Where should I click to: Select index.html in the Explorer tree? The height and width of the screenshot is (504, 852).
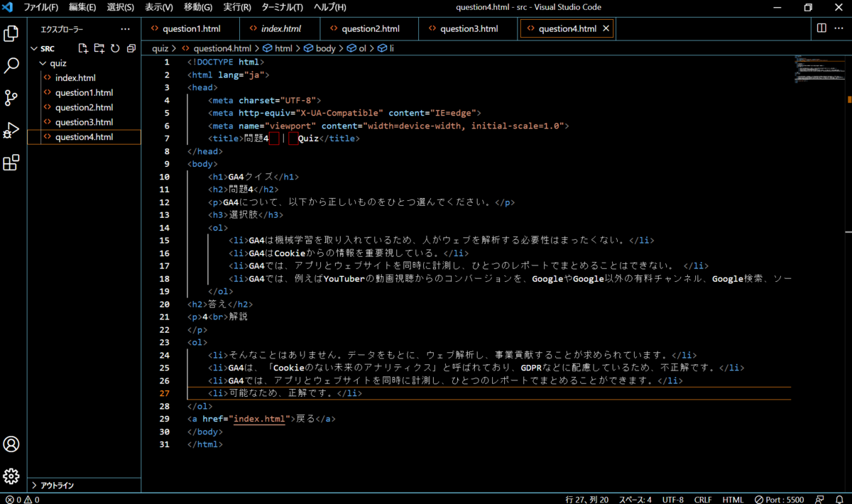84,78
